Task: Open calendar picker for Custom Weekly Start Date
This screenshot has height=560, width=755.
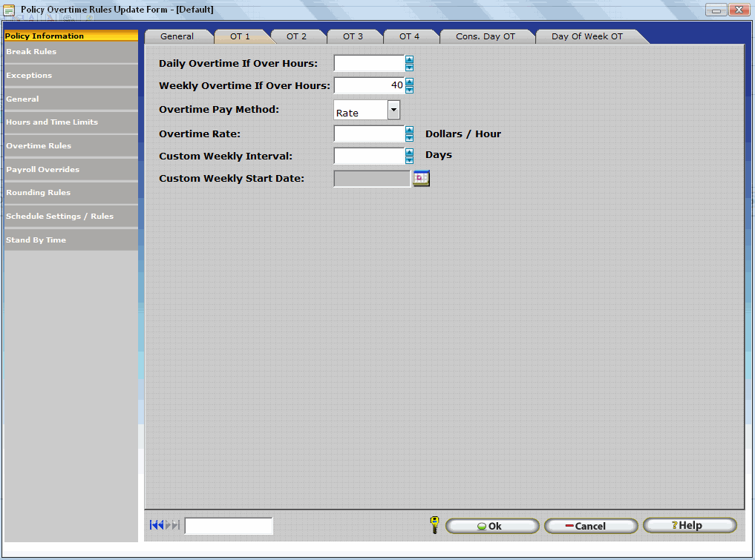Action: 421,179
